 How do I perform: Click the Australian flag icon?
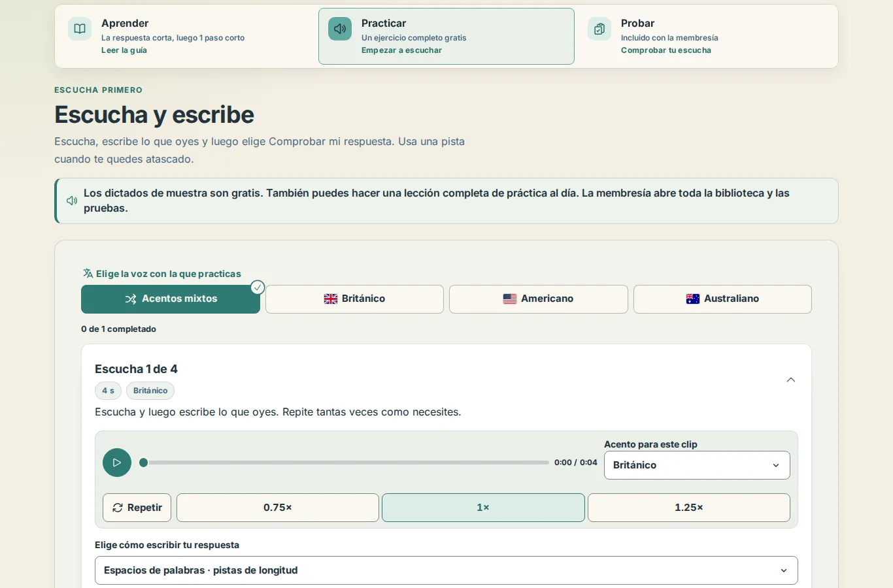(x=693, y=299)
